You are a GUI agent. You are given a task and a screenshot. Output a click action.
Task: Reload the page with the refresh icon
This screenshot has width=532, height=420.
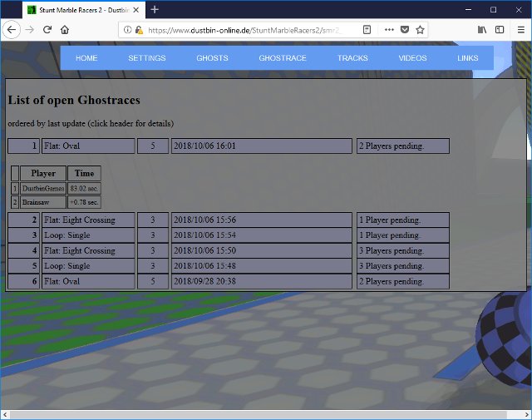click(x=47, y=30)
